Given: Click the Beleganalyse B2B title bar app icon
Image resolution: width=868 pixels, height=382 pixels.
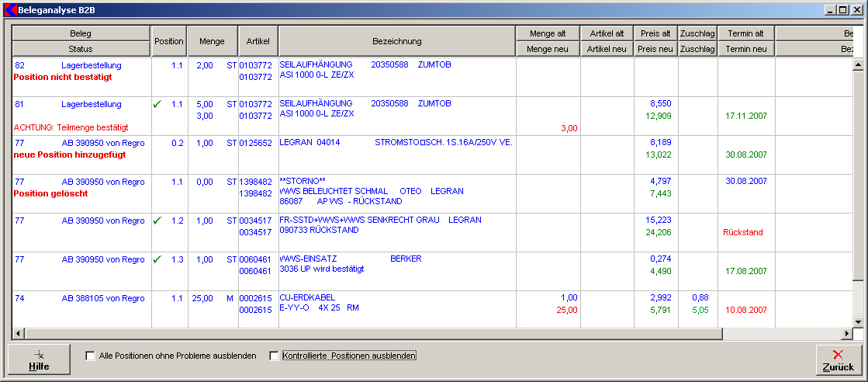Looking at the screenshot, I should tap(9, 10).
